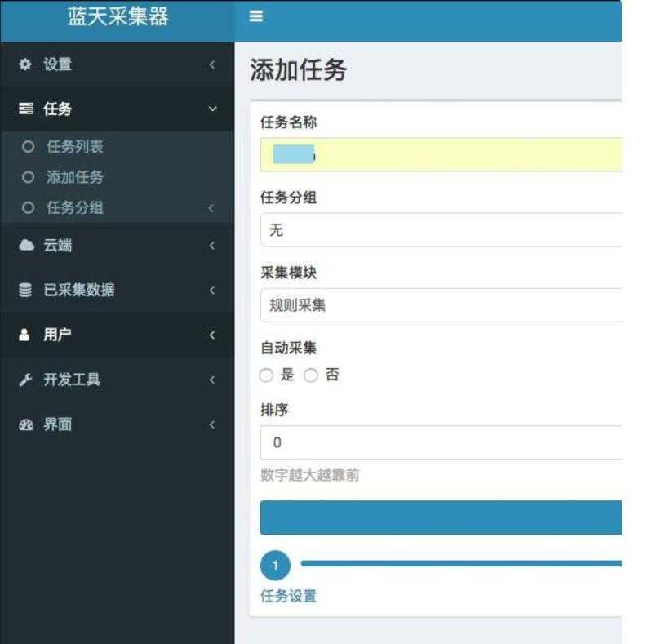
Task: Click the person icon beside 用户
Action: [25, 335]
